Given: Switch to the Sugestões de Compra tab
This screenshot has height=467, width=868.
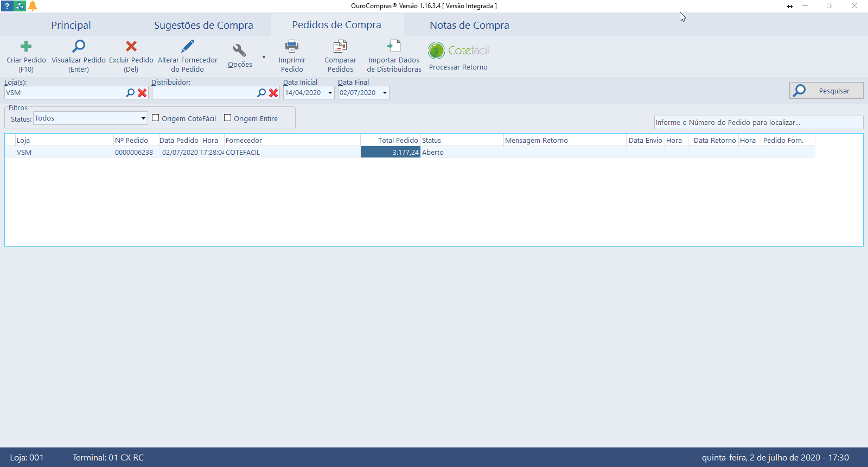Looking at the screenshot, I should pos(203,26).
